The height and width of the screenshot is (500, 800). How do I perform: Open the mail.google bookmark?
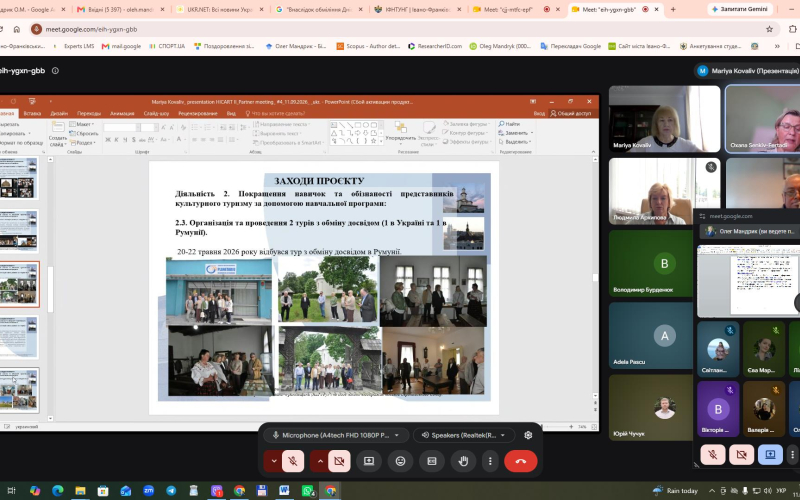121,46
